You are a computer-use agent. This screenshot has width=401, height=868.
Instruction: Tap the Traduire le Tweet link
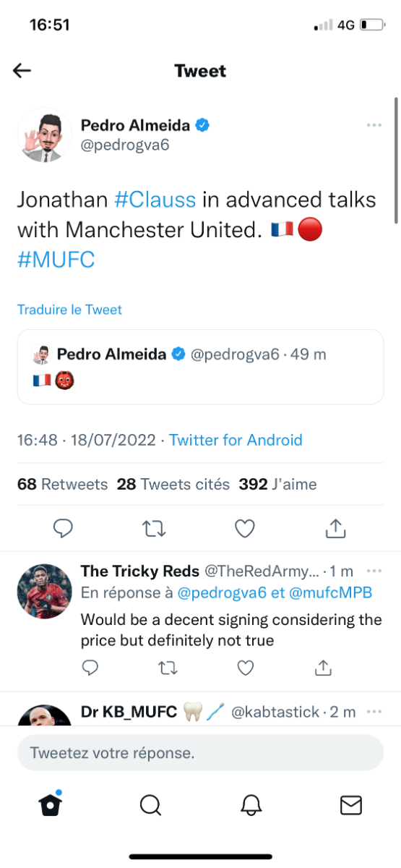tap(69, 310)
